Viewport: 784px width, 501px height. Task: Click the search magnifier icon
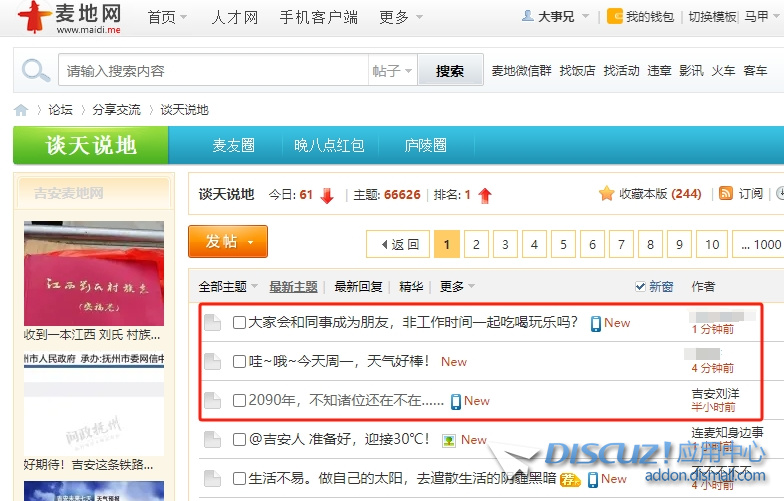click(35, 71)
